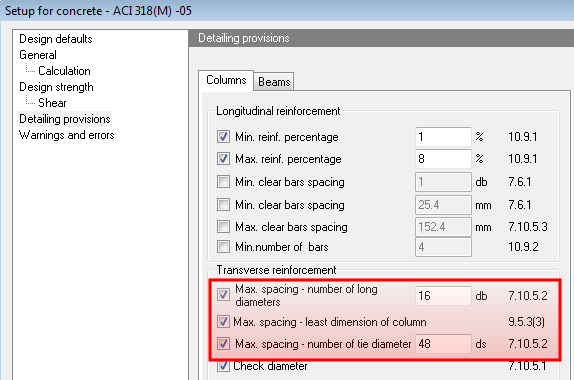Toggle Max. spacing number of tie diameter checkbox
This screenshot has width=574, height=380.
pyautogui.click(x=223, y=344)
